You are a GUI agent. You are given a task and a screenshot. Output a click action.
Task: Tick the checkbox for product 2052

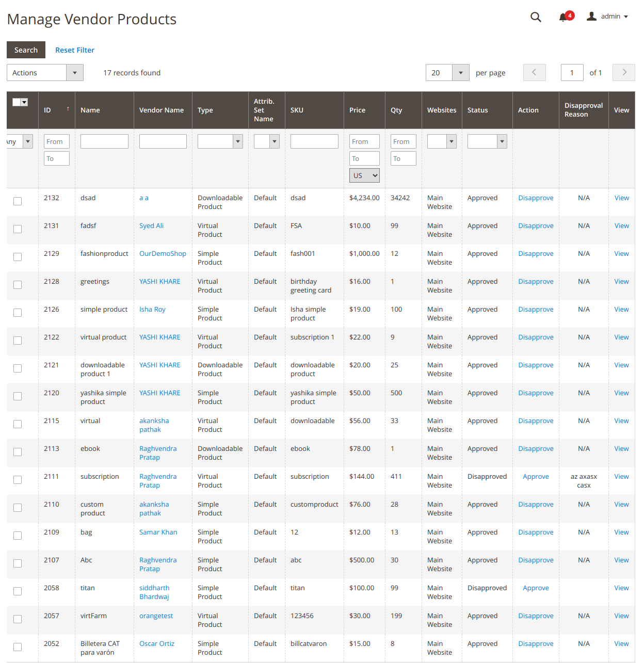click(x=18, y=647)
